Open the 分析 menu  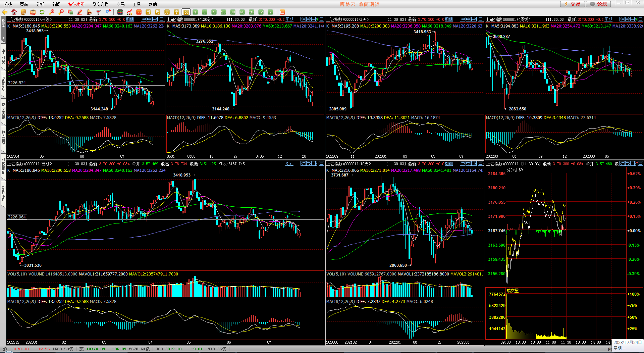point(40,4)
